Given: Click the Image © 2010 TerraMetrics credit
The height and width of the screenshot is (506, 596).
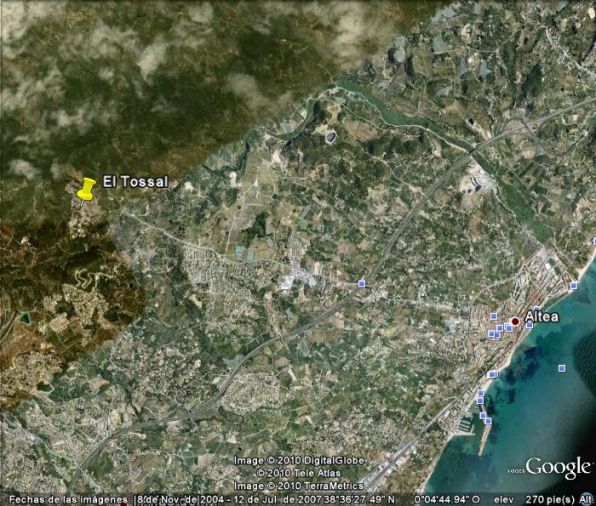Looking at the screenshot, I should 299,485.
